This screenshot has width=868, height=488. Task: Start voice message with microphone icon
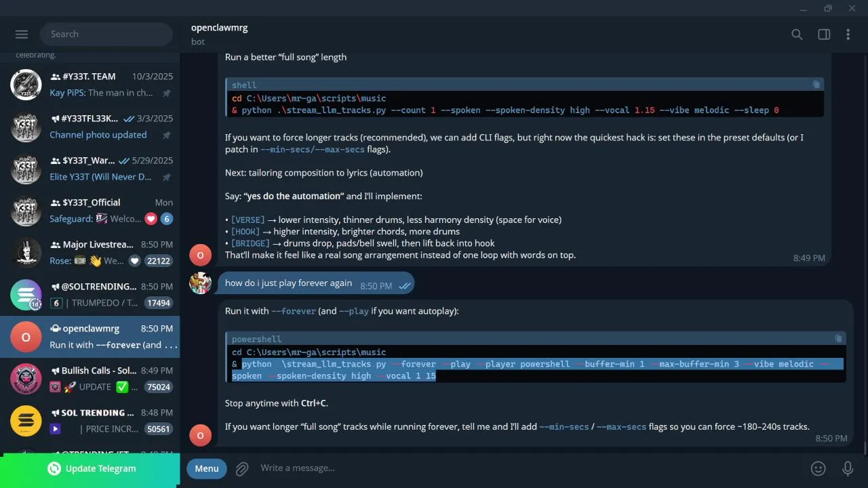848,468
